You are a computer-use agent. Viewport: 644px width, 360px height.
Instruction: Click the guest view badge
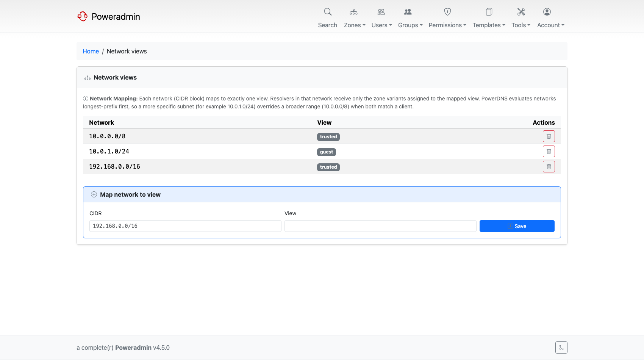(x=327, y=152)
